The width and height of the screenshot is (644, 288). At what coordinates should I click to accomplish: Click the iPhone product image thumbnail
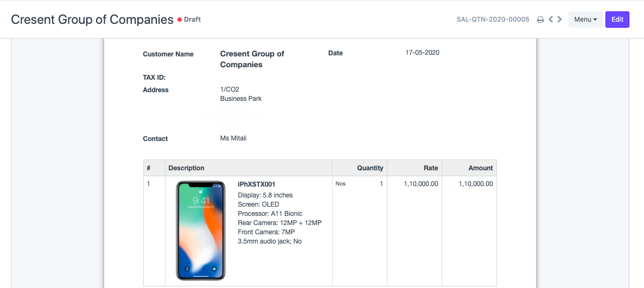[x=200, y=231]
